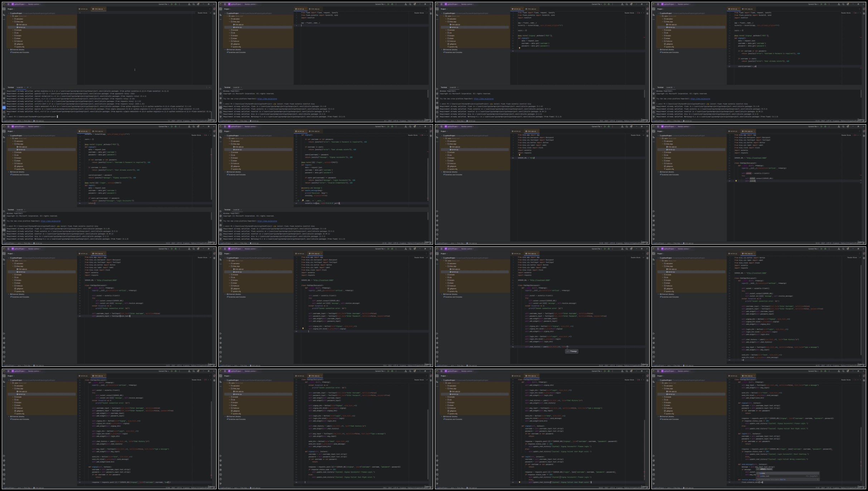Screen dimensions: 868x491
Task: Open the aka.ms PowerShell link in the terminal output
Action: (268, 99)
